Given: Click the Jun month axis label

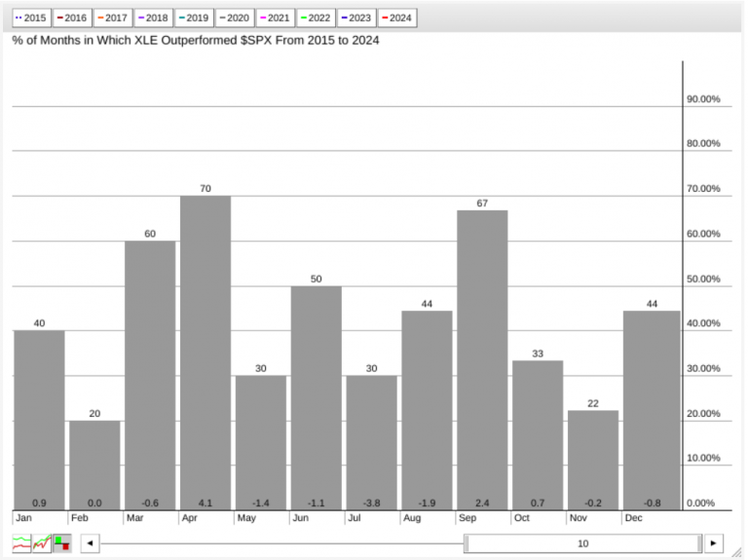Looking at the screenshot, I should pos(301,518).
